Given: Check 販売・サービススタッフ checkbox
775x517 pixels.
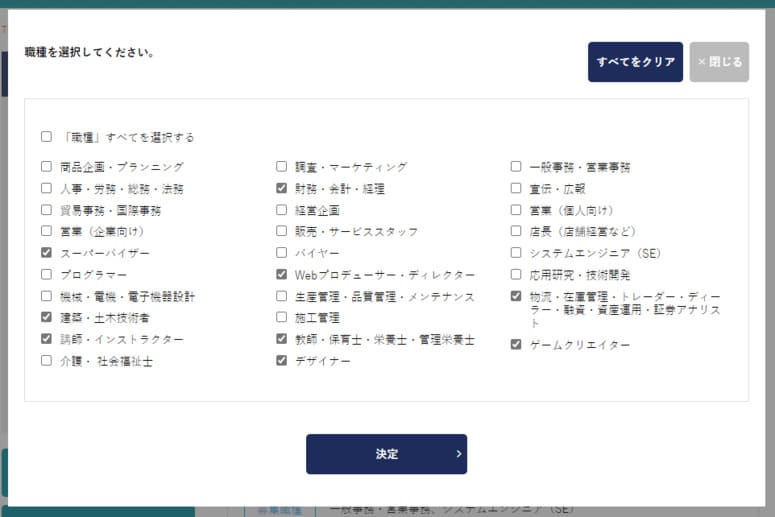Looking at the screenshot, I should pos(282,231).
